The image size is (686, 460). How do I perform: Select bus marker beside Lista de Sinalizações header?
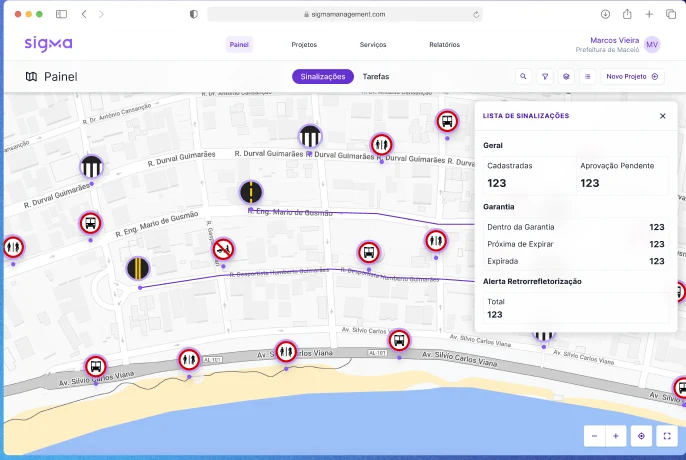[x=447, y=121]
